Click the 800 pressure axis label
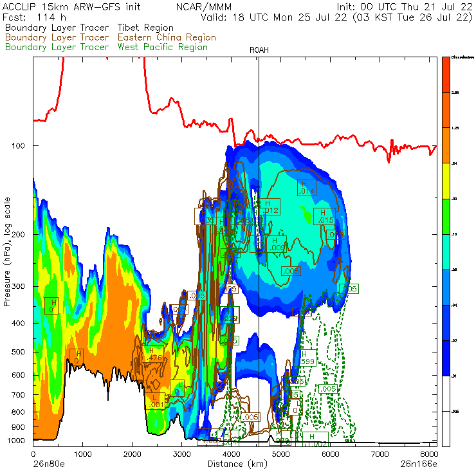The height and width of the screenshot is (476, 476). pos(18,412)
